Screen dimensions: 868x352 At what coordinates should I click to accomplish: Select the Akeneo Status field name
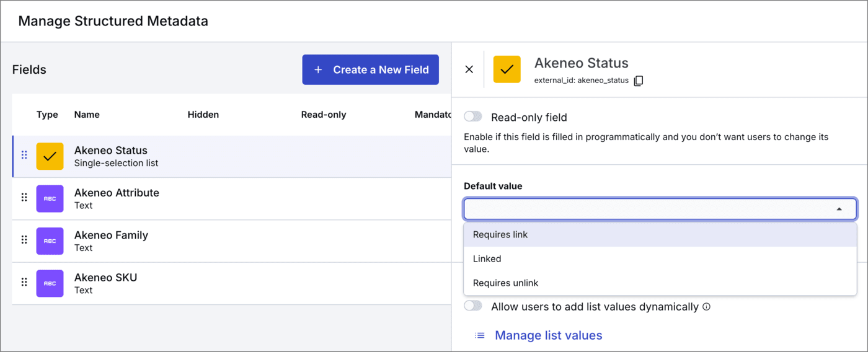(x=111, y=150)
